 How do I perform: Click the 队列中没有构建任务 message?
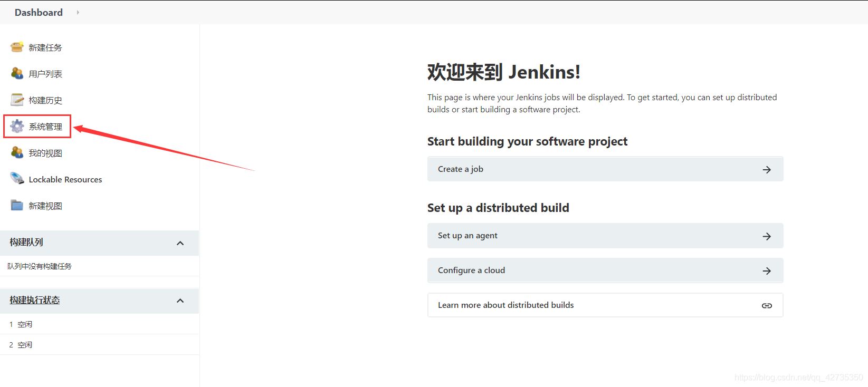(x=40, y=266)
